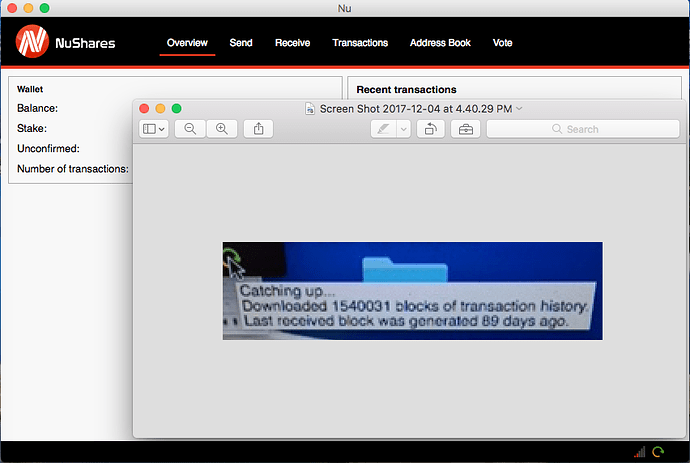The height and width of the screenshot is (463, 690).
Task: Maximize the Nu wallet window
Action: (x=44, y=8)
